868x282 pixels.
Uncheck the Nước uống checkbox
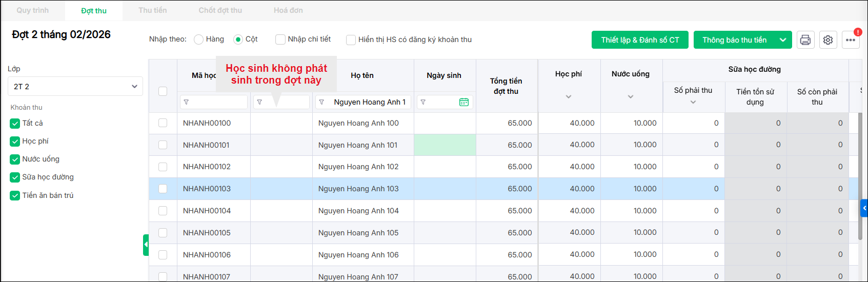pyautogui.click(x=15, y=159)
